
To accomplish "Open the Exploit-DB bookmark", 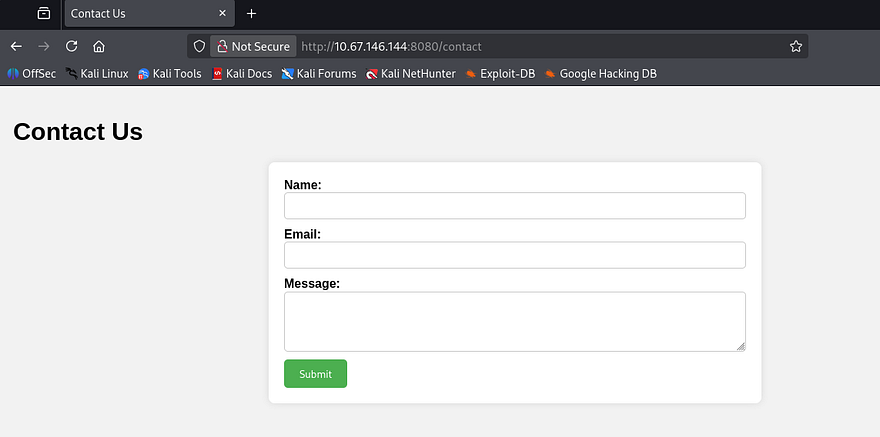I will 499,73.
